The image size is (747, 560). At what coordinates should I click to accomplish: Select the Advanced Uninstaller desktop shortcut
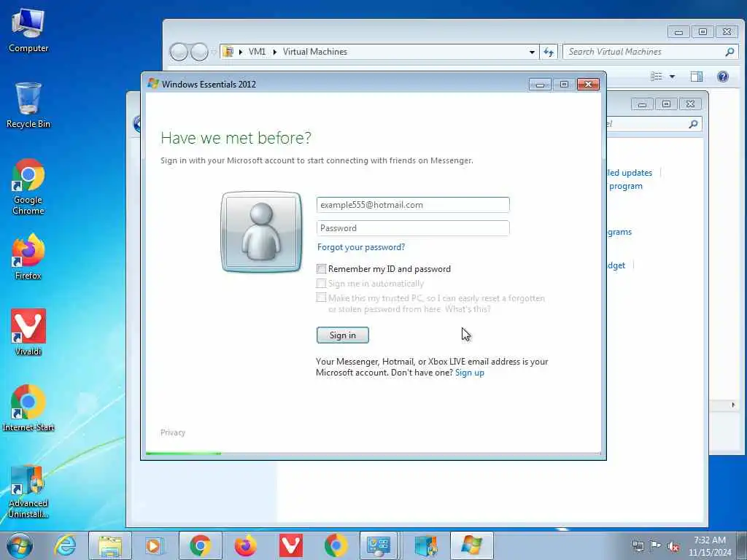[x=28, y=491]
